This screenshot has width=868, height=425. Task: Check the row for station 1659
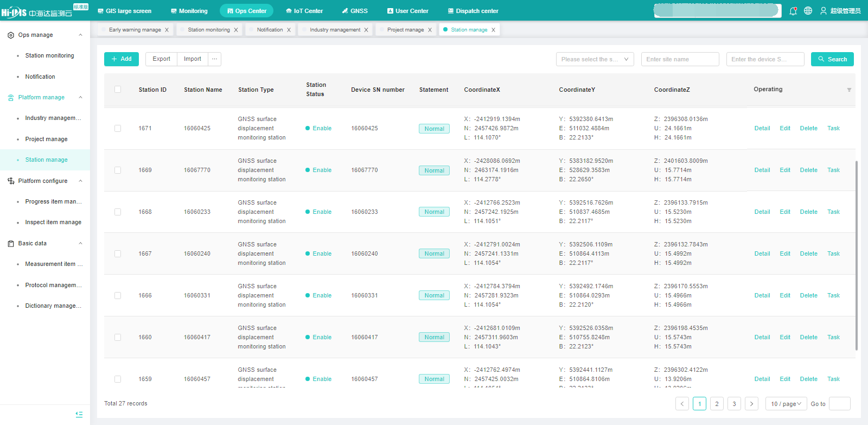[x=118, y=379]
